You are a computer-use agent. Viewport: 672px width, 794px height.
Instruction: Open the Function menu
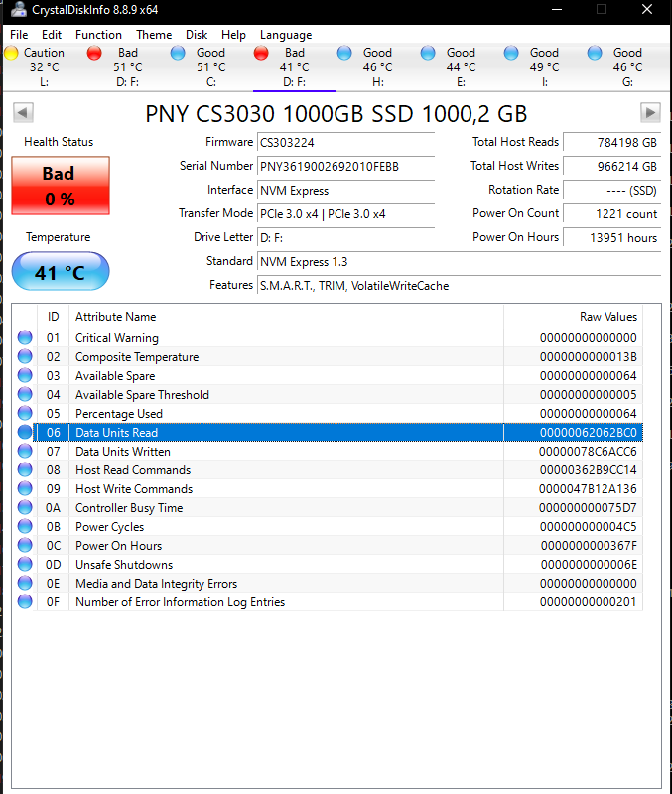coord(98,35)
